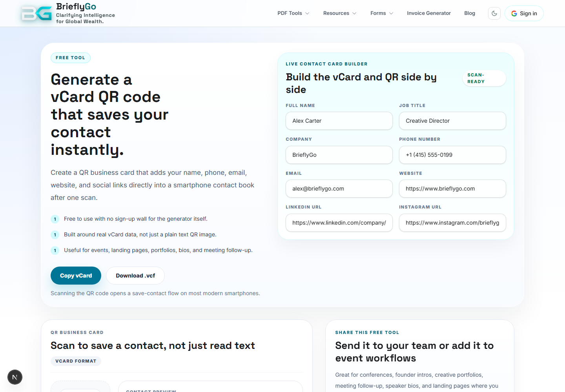Toggle dark mode moon icon

click(x=494, y=13)
